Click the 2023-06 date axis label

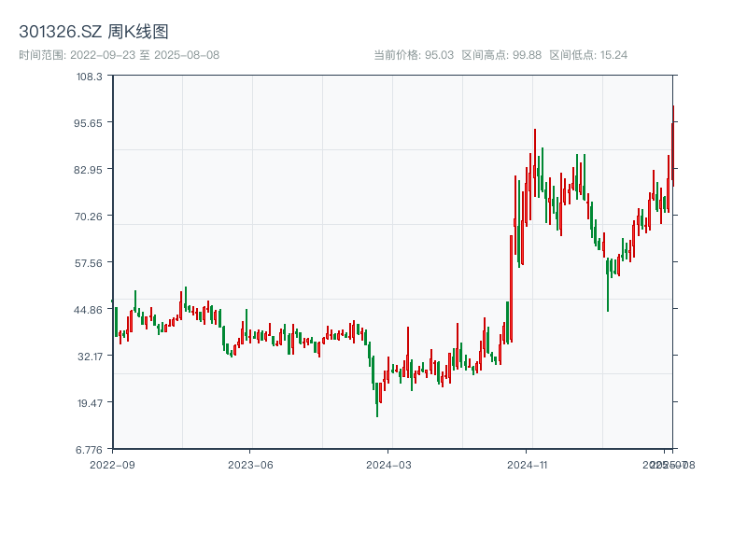(x=251, y=464)
